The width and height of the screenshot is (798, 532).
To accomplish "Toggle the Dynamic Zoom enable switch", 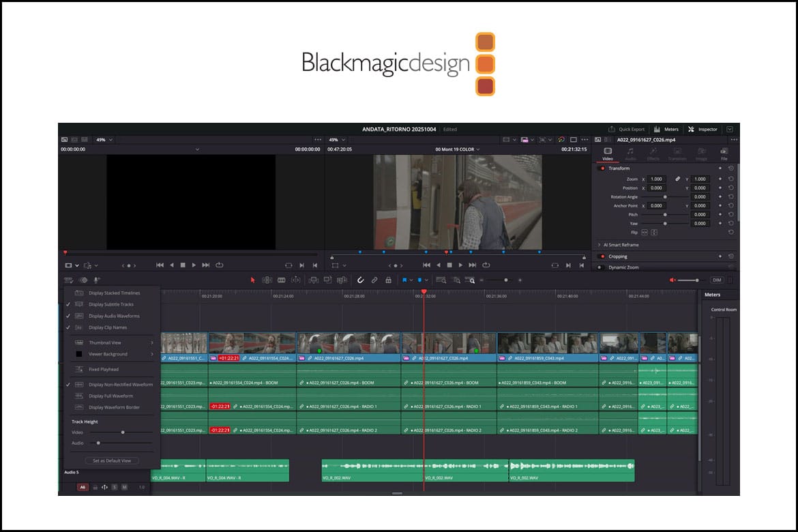I will [600, 267].
